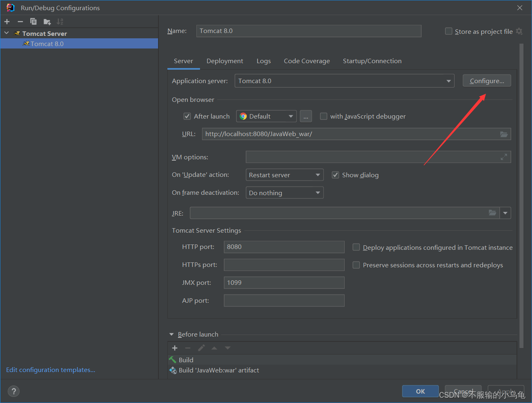Click the Configure... button
532x403 pixels.
487,81
